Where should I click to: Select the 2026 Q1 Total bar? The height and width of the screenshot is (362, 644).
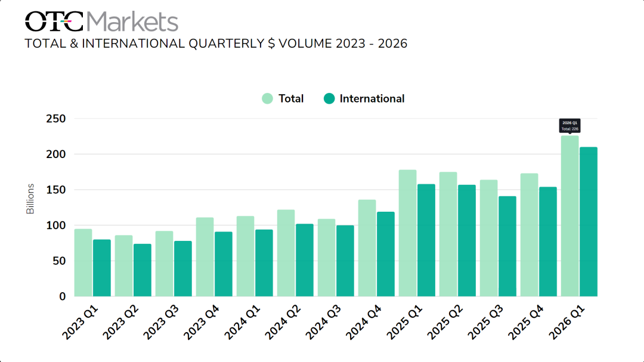pos(569,216)
